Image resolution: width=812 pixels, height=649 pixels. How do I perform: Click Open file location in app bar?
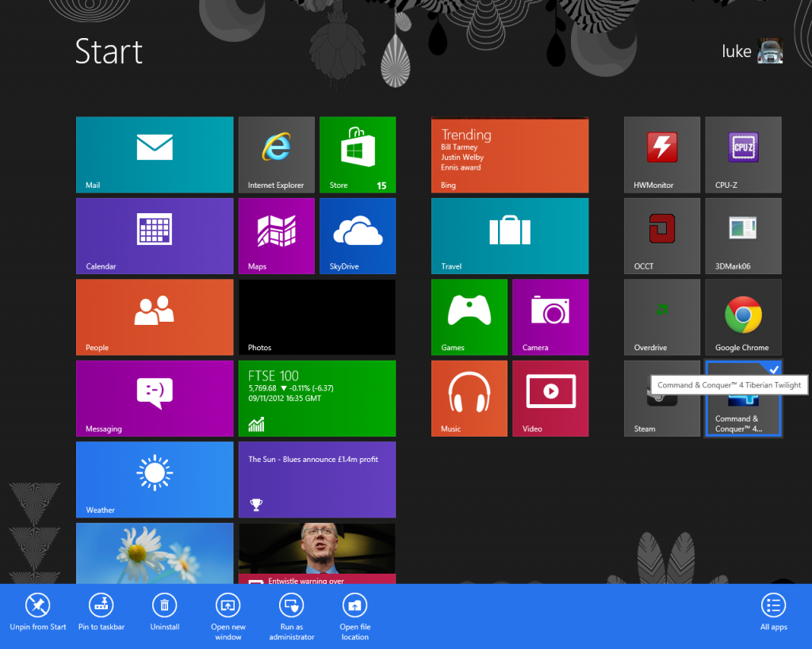[x=355, y=617]
